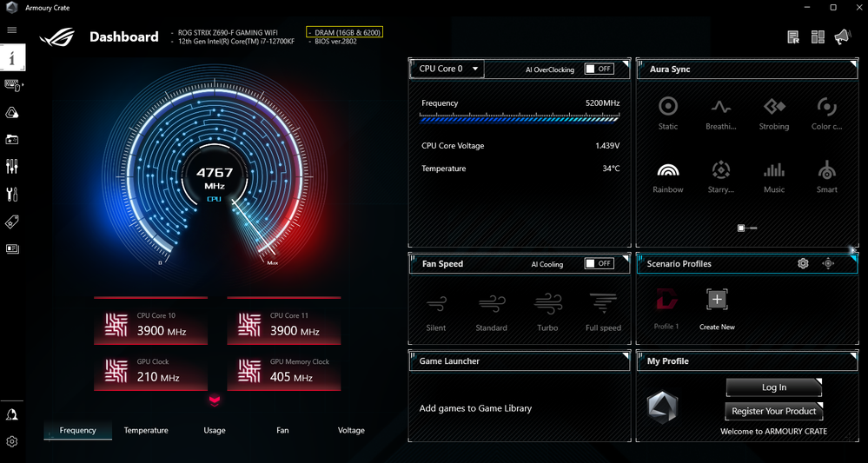Toggle the AI OverClocking switch
The height and width of the screenshot is (463, 868).
(599, 69)
